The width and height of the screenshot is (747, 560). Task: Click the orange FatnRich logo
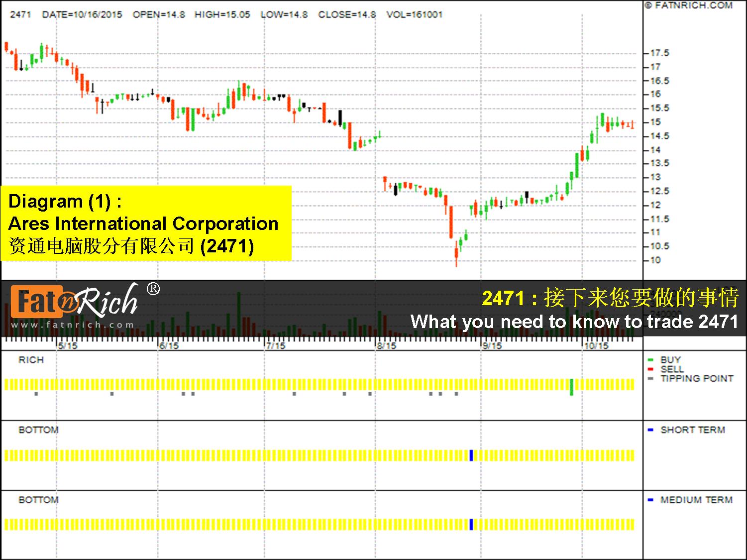click(x=38, y=301)
